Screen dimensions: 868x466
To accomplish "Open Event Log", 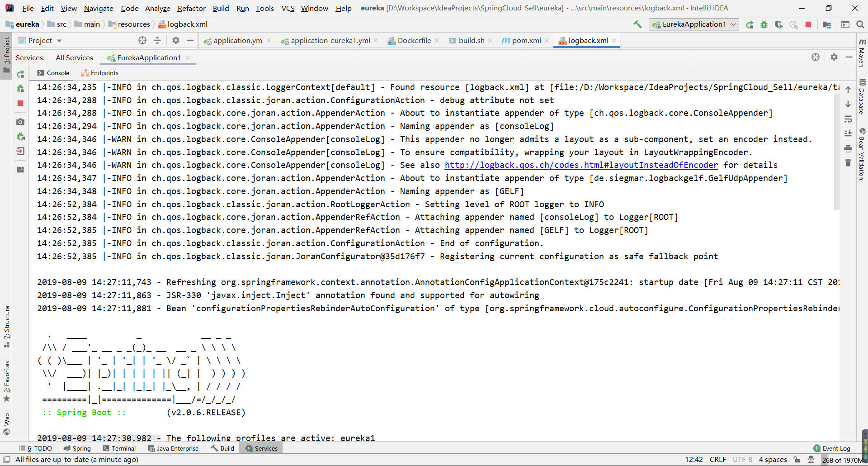I will coord(832,448).
